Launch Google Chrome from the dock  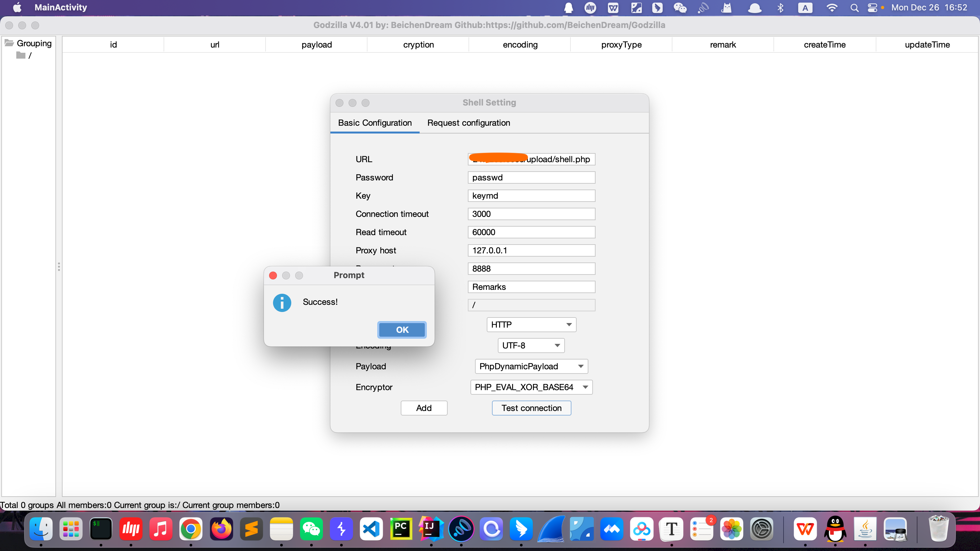pyautogui.click(x=191, y=529)
